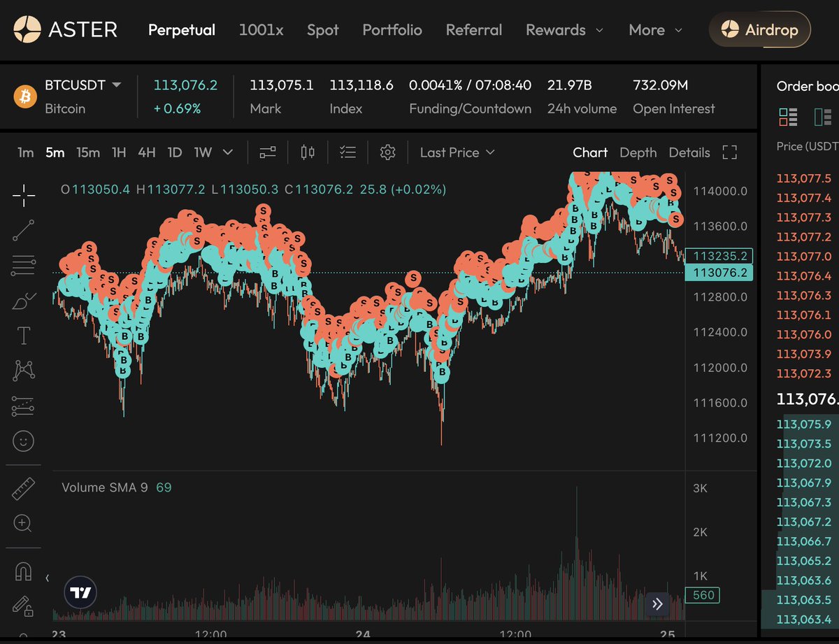This screenshot has width=839, height=644.
Task: Select the 15m timeframe
Action: 88,152
